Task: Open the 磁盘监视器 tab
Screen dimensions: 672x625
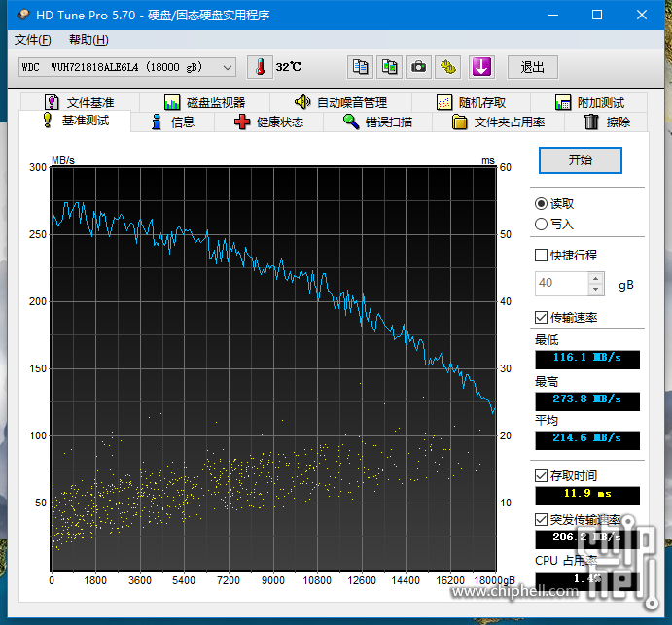Action: pyautogui.click(x=205, y=102)
